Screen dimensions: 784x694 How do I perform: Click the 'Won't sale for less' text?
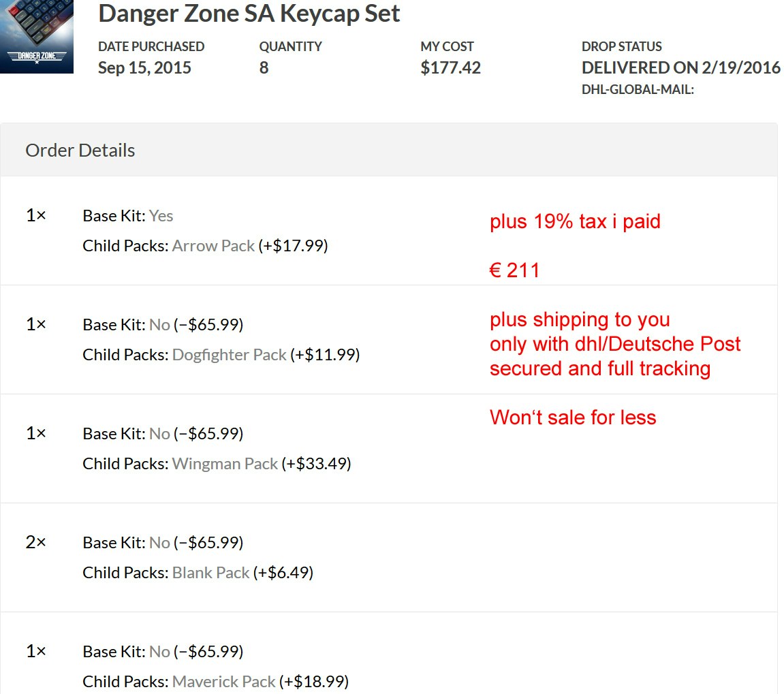click(x=573, y=417)
